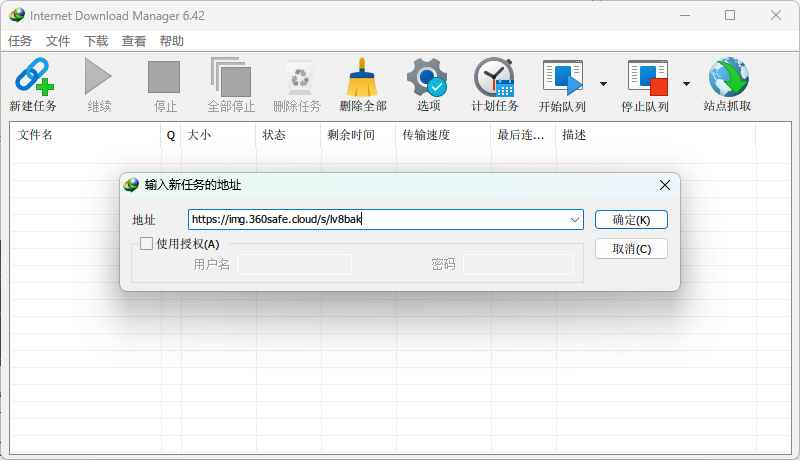Close the Internet Download Manager window

776,15
